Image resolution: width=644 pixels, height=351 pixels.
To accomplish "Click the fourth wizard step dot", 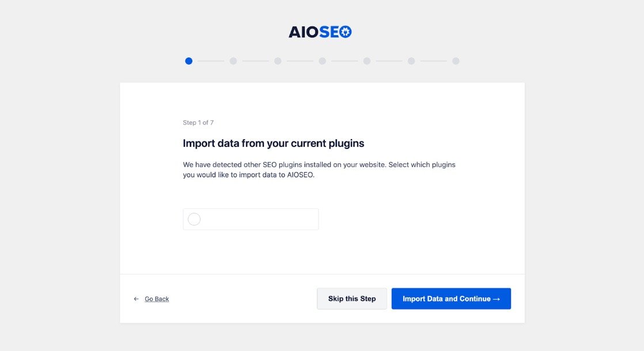I will 322,61.
